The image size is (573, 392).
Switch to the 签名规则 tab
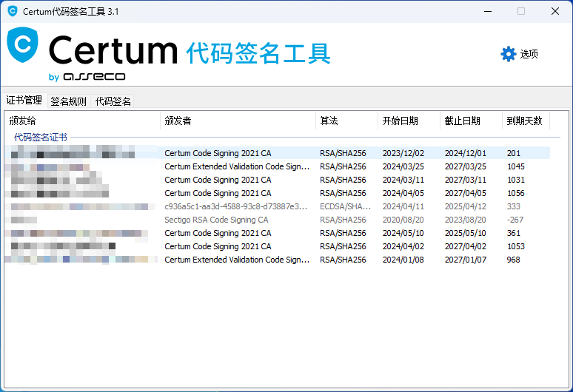tap(68, 101)
